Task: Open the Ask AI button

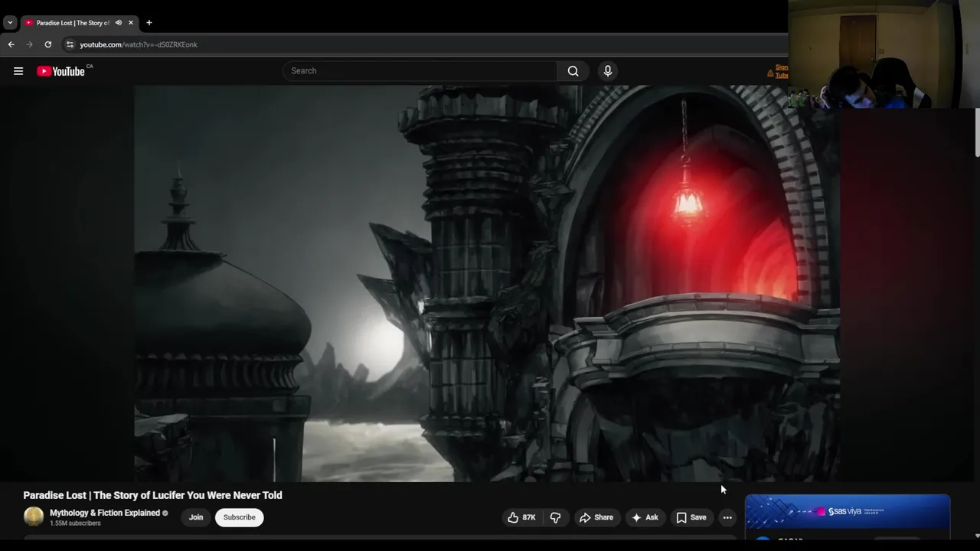Action: 645,517
